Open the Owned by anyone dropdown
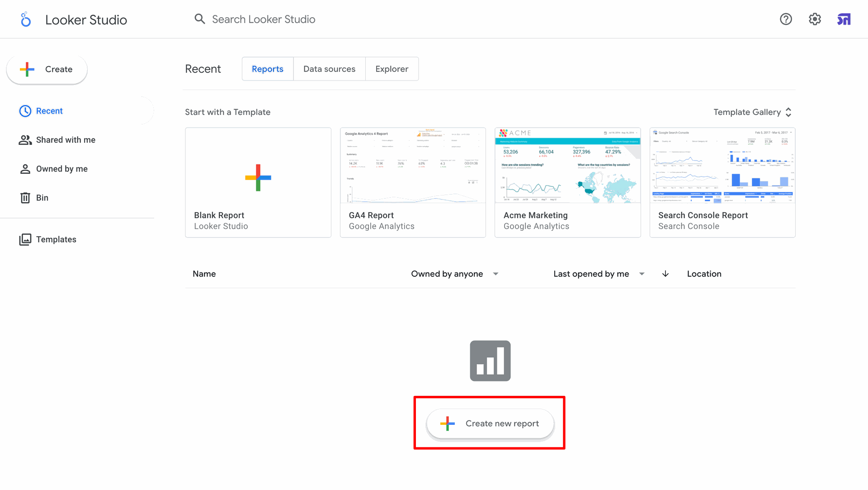 (x=454, y=274)
